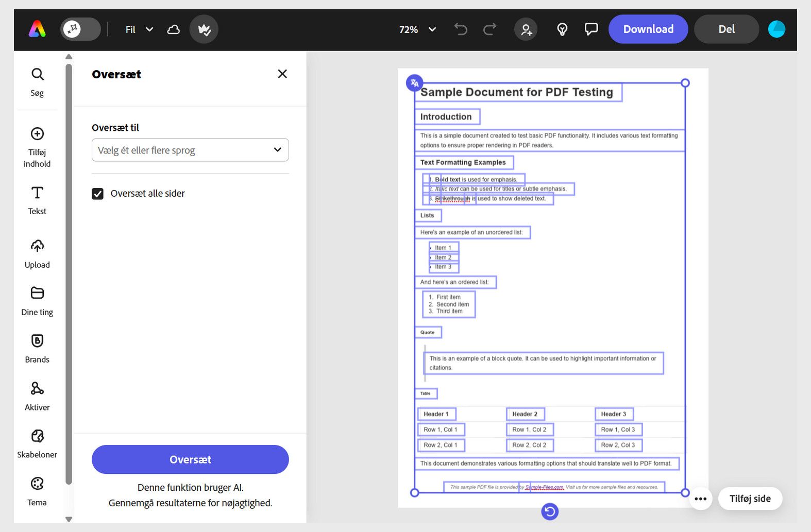Undo the last action
Screen dimensions: 811x532
tap(461, 29)
